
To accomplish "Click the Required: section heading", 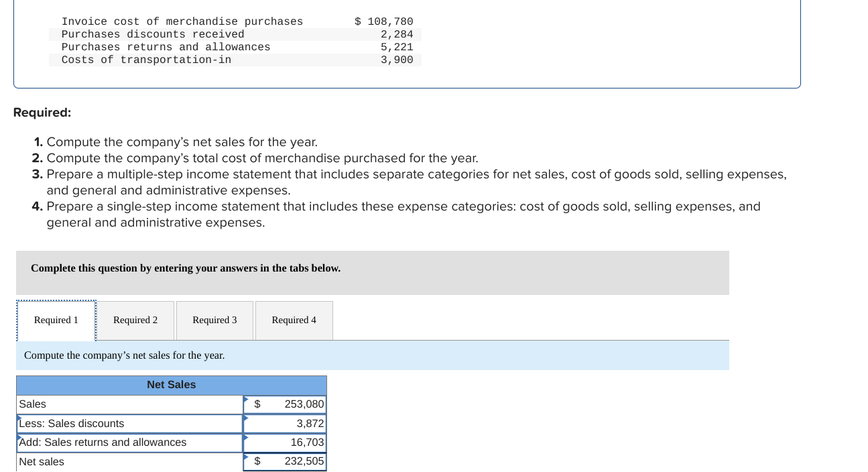I will coord(42,112).
